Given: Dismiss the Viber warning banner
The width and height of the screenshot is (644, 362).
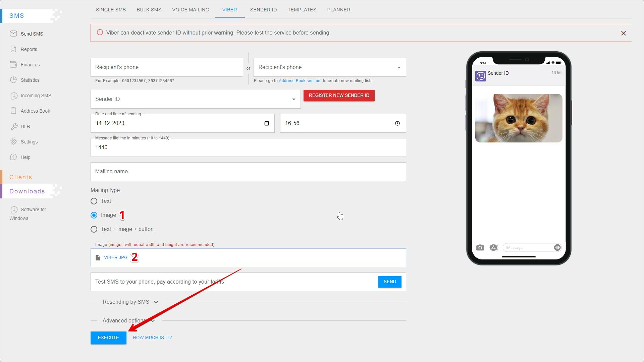Looking at the screenshot, I should 623,33.
